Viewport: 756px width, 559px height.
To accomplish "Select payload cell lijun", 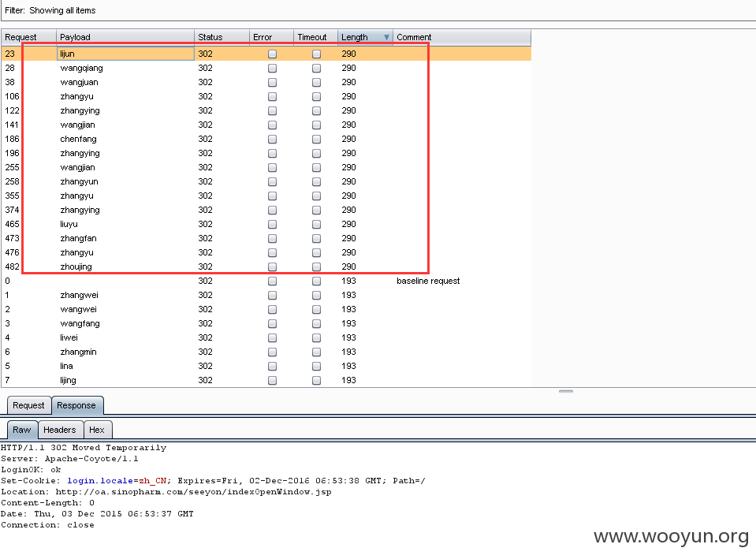I will [125, 54].
